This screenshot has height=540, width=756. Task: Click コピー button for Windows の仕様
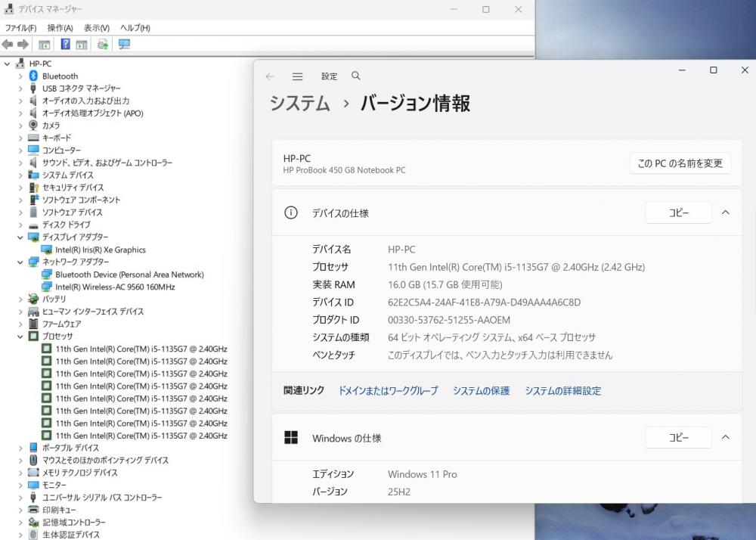(x=678, y=437)
